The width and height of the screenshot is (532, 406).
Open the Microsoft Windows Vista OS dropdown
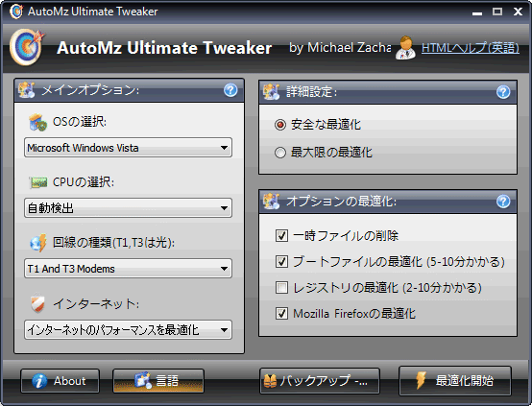129,148
